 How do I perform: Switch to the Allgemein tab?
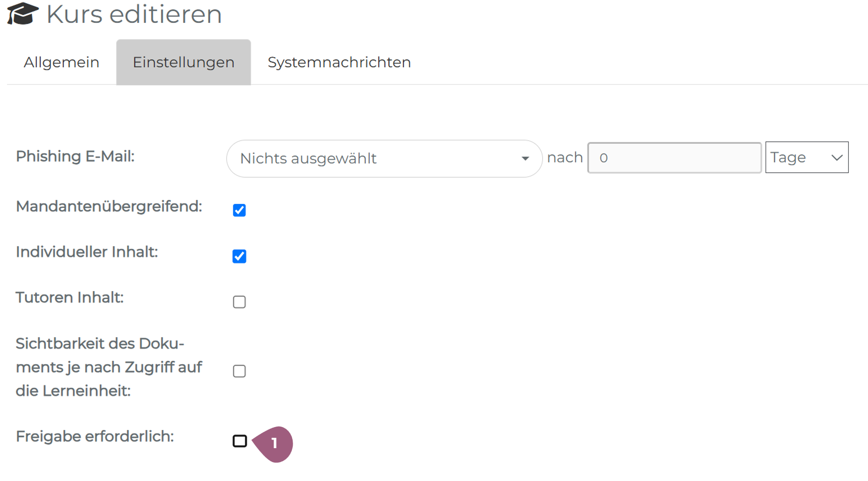tap(62, 62)
